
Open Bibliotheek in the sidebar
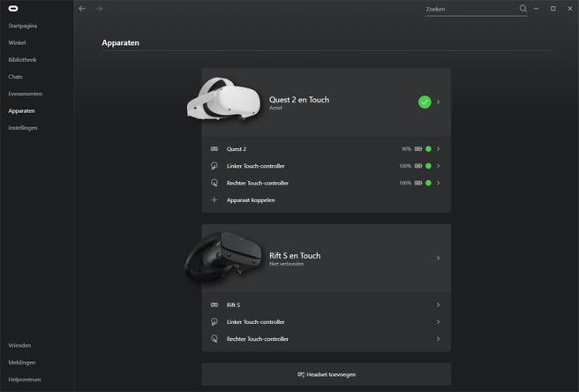22,59
